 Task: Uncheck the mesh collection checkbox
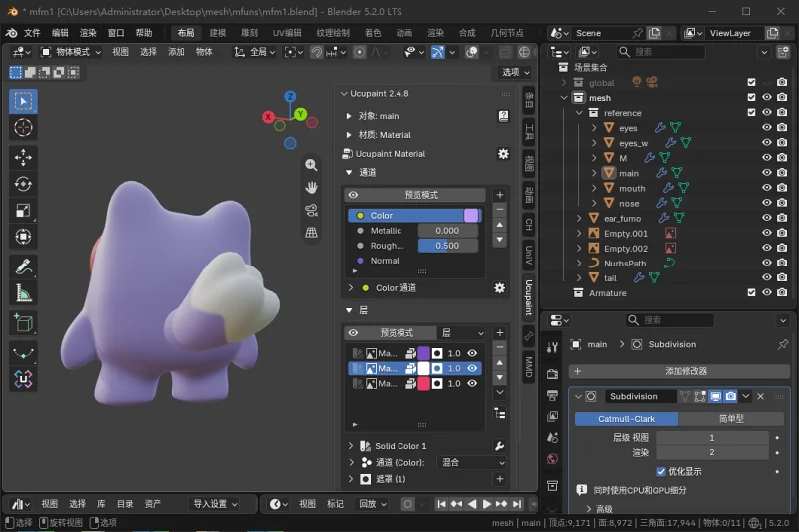click(x=751, y=97)
